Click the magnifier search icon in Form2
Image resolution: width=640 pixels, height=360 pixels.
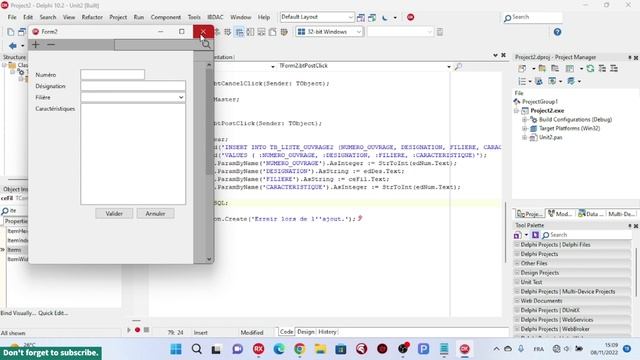pyautogui.click(x=206, y=44)
